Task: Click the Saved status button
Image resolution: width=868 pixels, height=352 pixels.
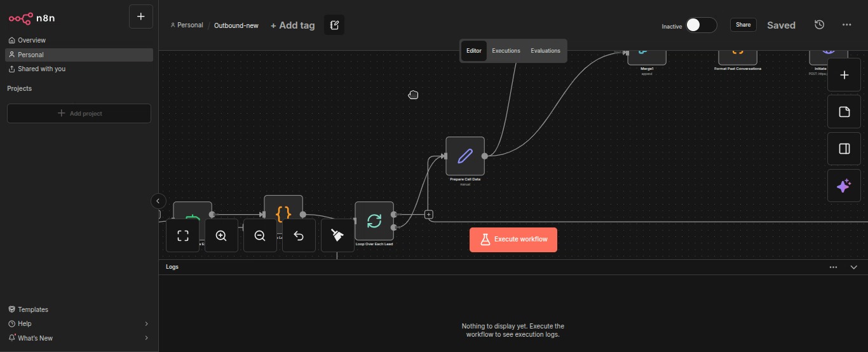Action: tap(781, 25)
